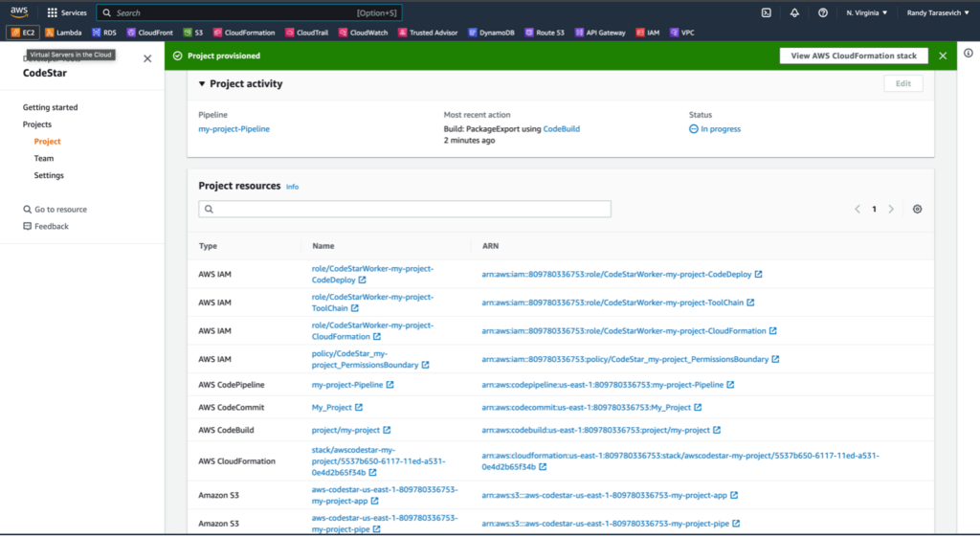
Task: Open CloudWatch favorite shortcut
Action: pyautogui.click(x=363, y=33)
